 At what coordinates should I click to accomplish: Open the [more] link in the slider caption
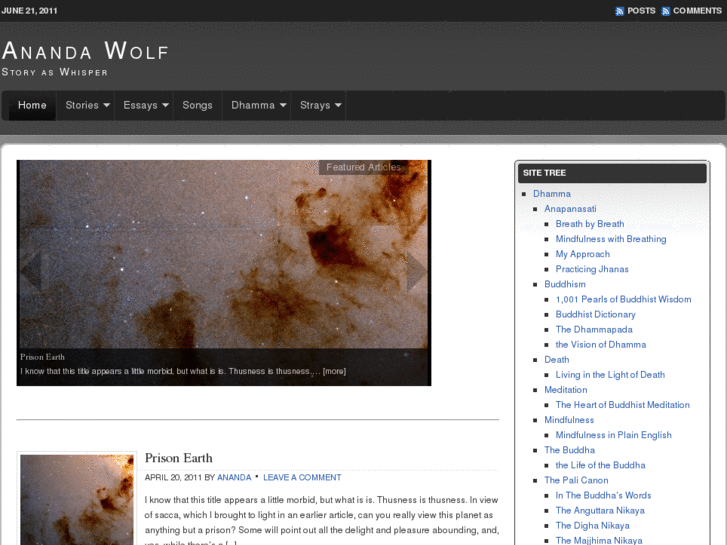tap(334, 371)
